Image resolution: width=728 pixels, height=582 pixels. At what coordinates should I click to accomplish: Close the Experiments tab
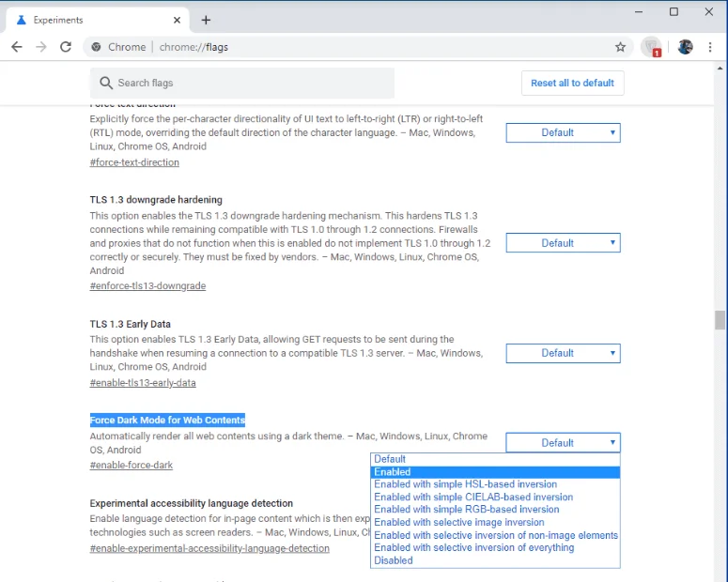177,20
